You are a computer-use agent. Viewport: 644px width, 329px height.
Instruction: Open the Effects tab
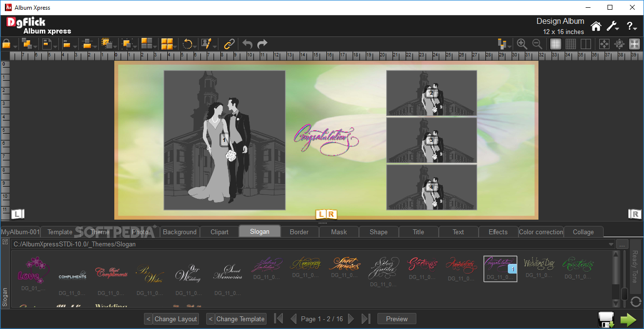pyautogui.click(x=498, y=232)
